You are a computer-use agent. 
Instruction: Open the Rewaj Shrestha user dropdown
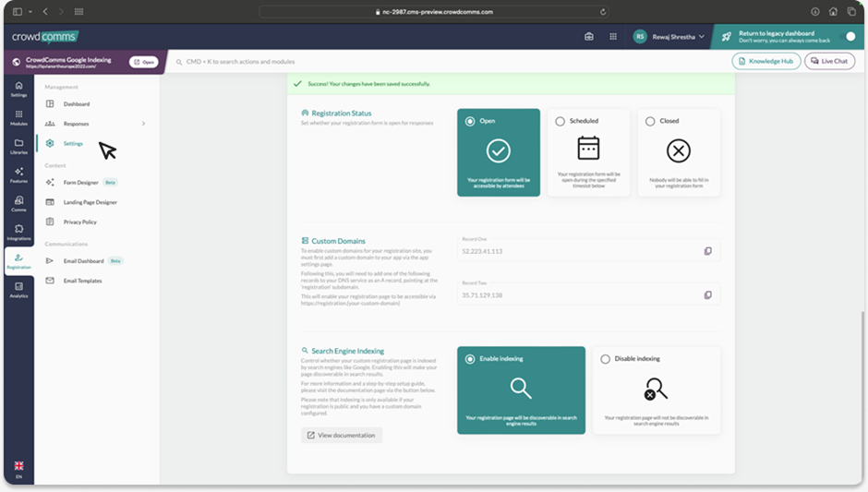pyautogui.click(x=669, y=37)
